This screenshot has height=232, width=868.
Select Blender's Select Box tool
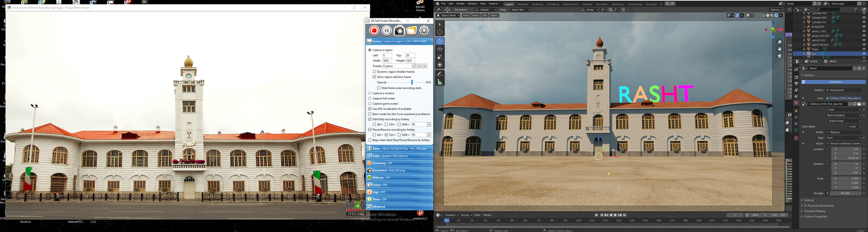pyautogui.click(x=439, y=24)
